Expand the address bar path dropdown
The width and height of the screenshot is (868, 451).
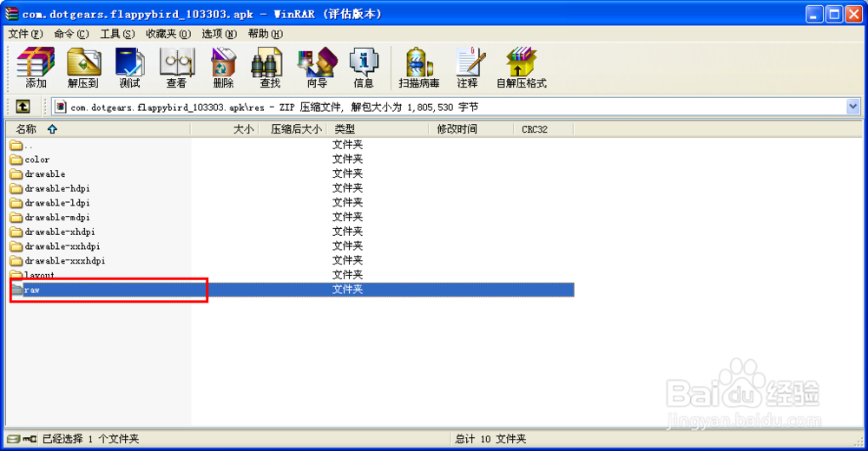852,107
